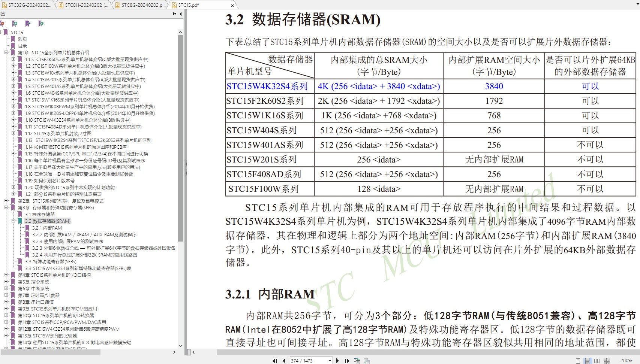Switch to the STC32G-20240202 PDF tab
640x364 pixels.
28,5
